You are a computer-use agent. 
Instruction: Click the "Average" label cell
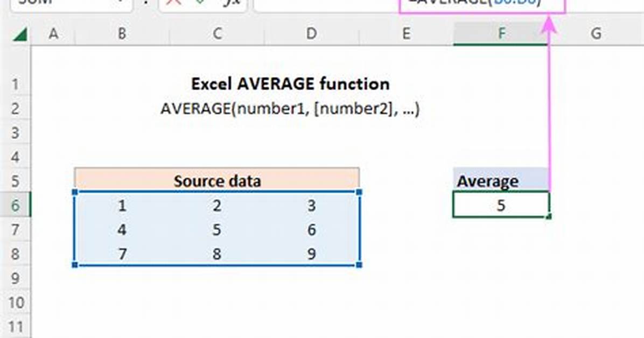[x=501, y=180]
